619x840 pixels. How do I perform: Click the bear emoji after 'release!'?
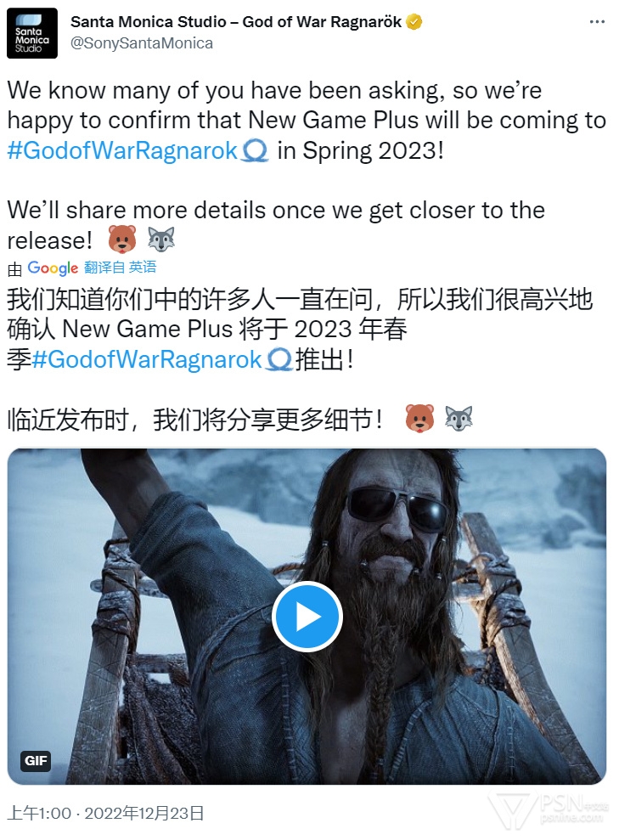click(122, 239)
